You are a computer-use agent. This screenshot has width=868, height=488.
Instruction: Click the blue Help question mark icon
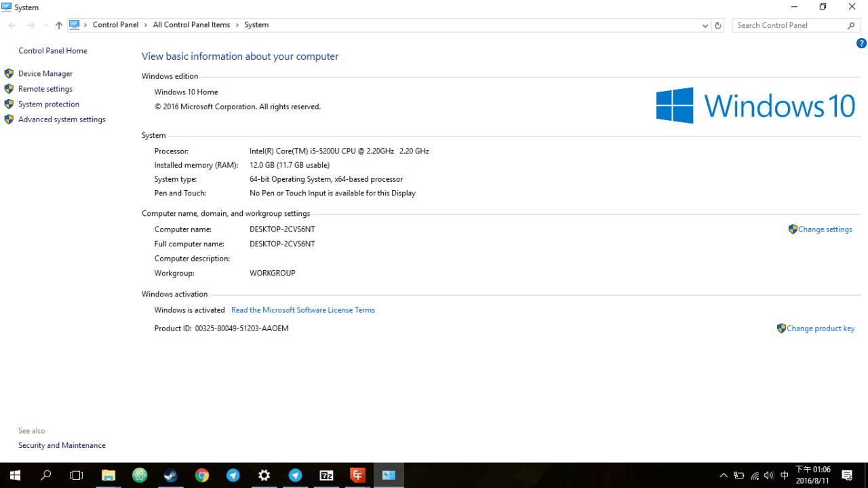click(861, 43)
